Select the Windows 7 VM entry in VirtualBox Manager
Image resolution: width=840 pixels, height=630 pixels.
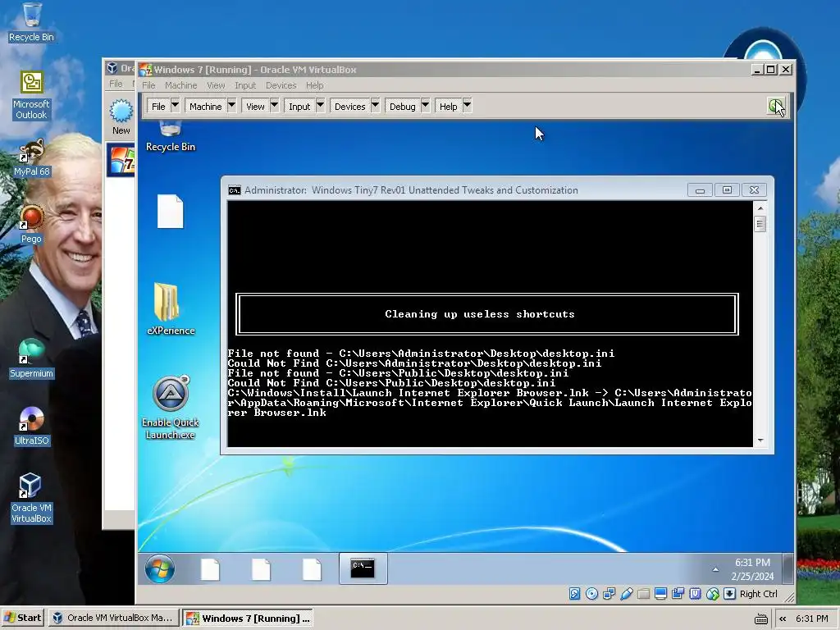tap(121, 160)
